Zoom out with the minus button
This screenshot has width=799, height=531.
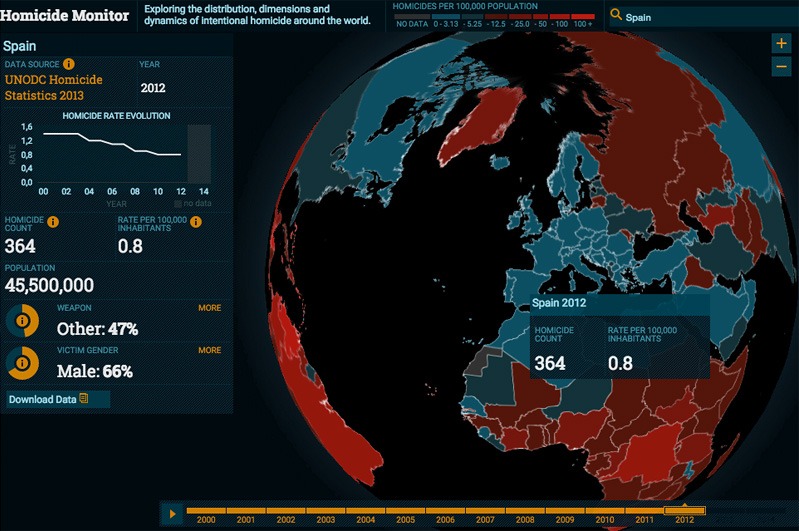[x=781, y=67]
